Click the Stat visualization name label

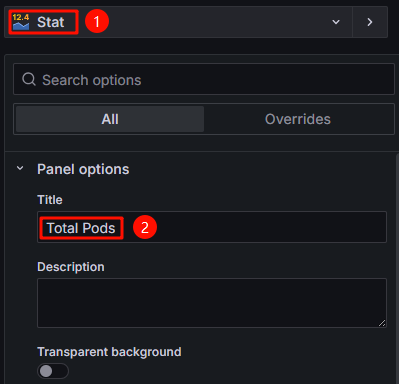coord(51,22)
